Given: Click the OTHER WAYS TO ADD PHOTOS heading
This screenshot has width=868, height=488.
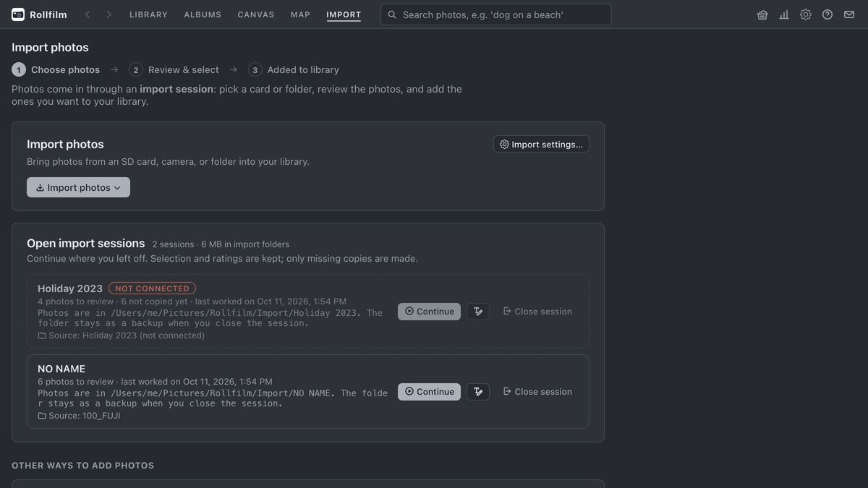Looking at the screenshot, I should 82,466.
